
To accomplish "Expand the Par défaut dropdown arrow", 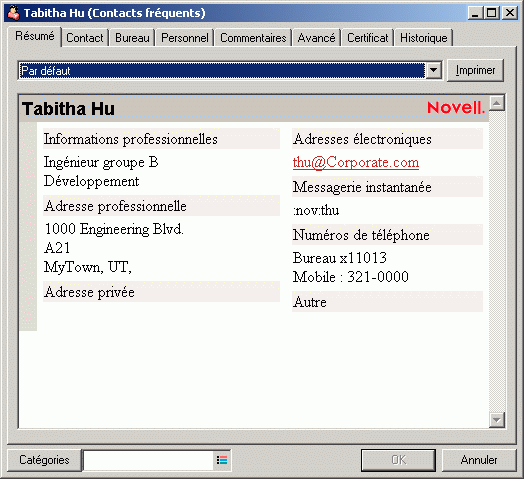I will [x=433, y=70].
